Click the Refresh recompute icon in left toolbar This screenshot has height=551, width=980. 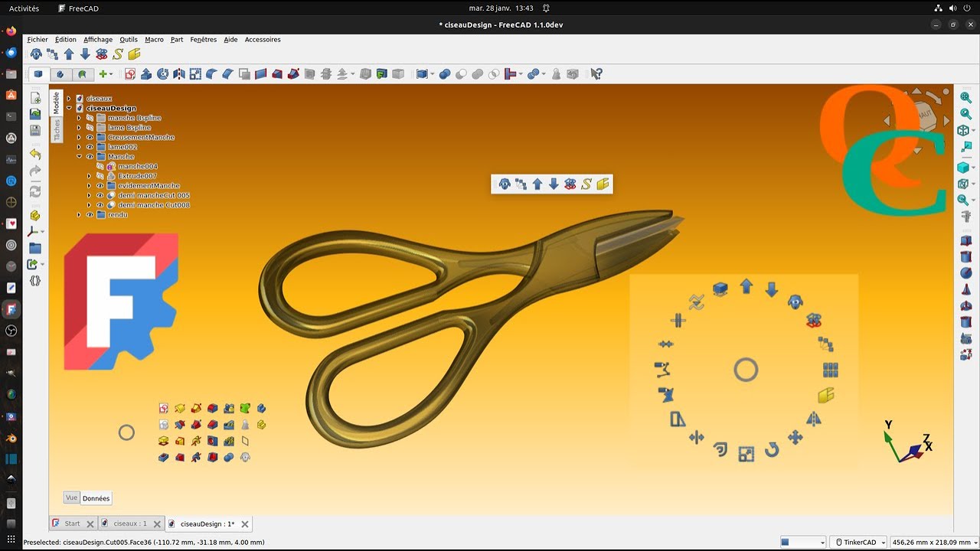tap(35, 191)
